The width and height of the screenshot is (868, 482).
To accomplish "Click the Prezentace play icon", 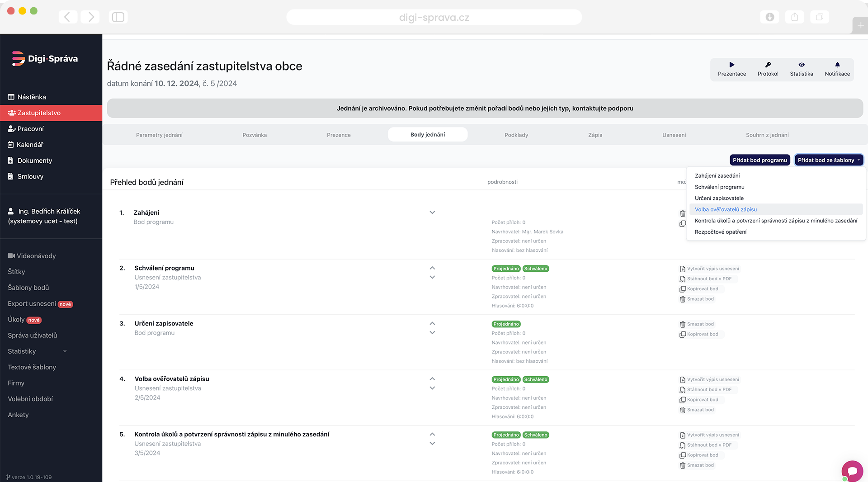I will [x=731, y=65].
